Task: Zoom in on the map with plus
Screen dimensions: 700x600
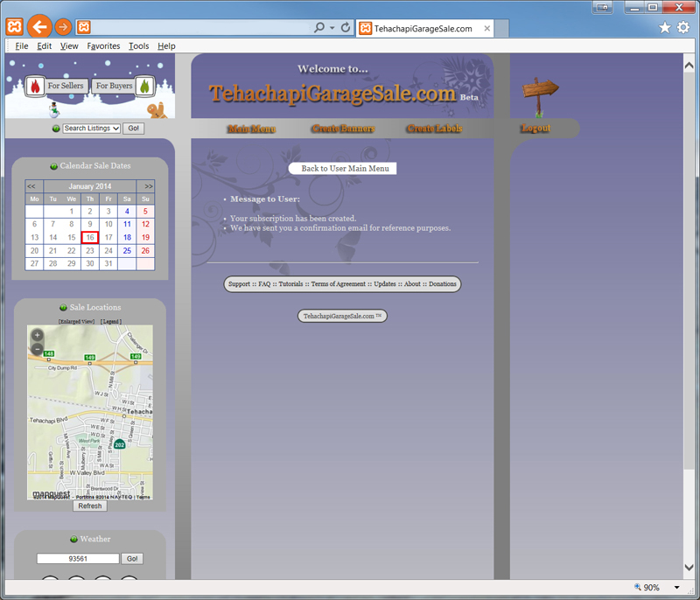Action: tap(38, 335)
